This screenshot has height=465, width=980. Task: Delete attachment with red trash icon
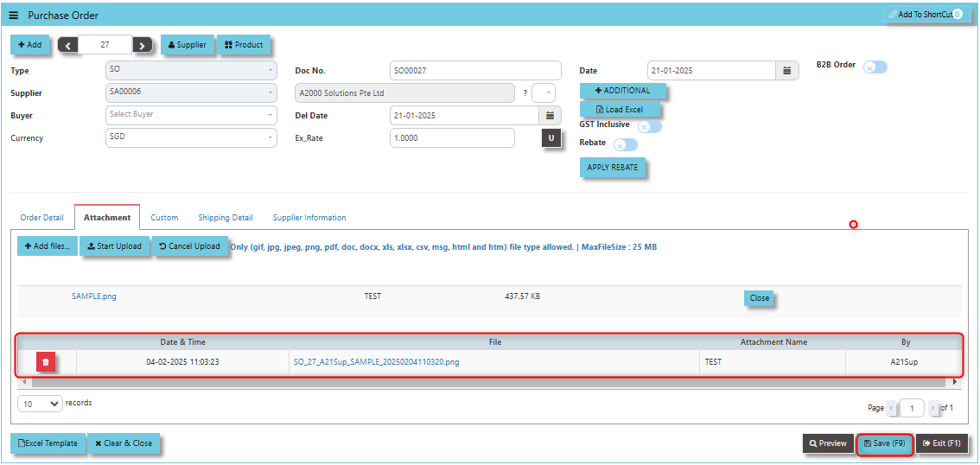pos(46,362)
